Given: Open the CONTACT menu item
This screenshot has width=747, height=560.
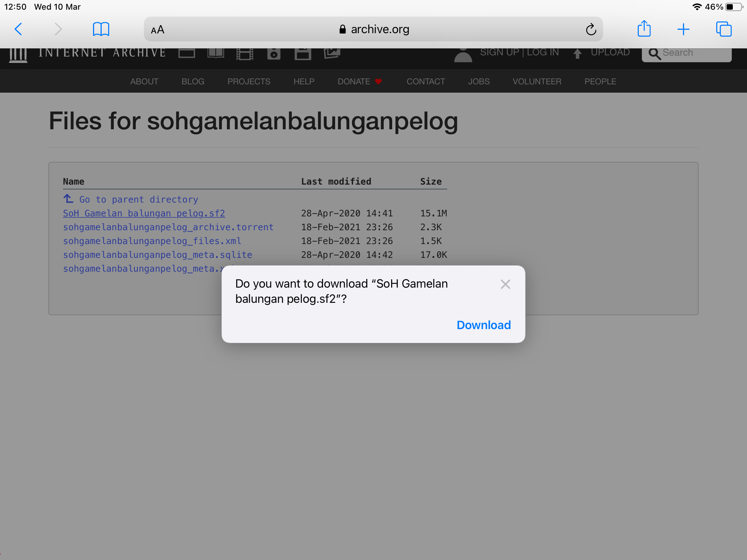Looking at the screenshot, I should click(426, 82).
